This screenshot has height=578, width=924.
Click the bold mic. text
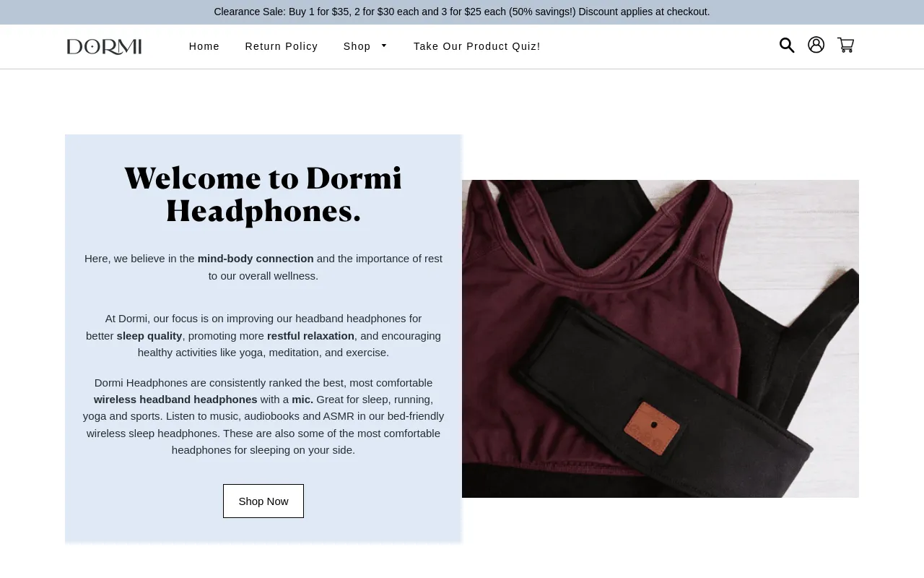[302, 400]
